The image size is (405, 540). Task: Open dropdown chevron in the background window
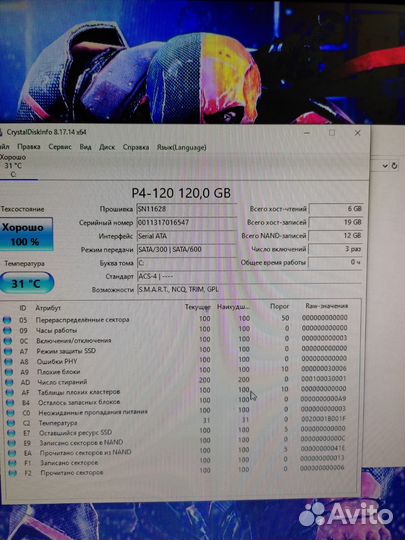coord(385,166)
